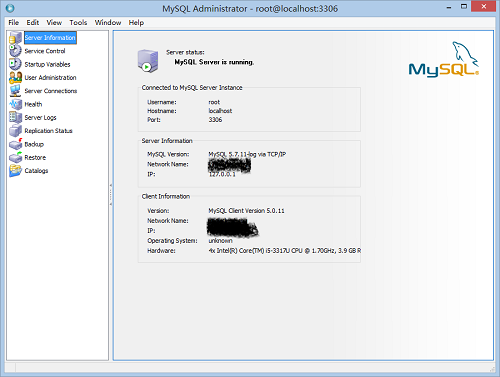
Task: Select Server Information in sidebar
Action: [x=50, y=38]
